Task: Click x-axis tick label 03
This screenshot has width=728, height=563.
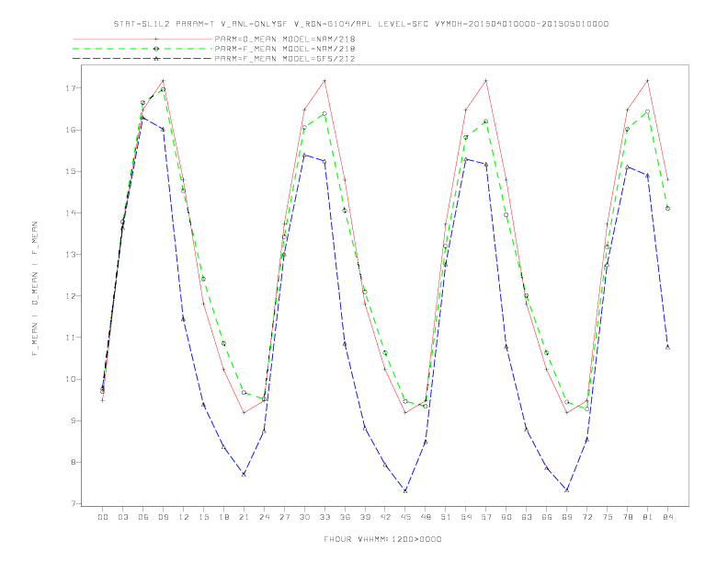Action: tap(122, 517)
